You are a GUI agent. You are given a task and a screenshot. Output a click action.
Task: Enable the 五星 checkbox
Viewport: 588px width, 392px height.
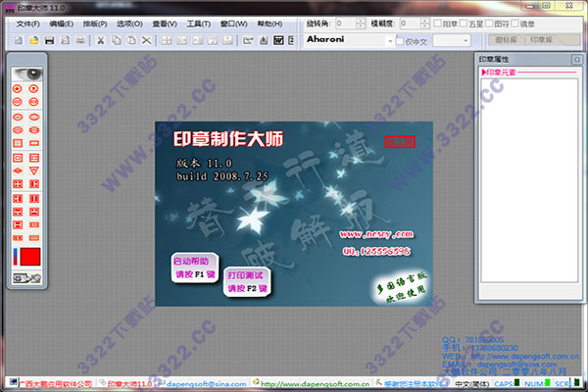click(x=464, y=24)
